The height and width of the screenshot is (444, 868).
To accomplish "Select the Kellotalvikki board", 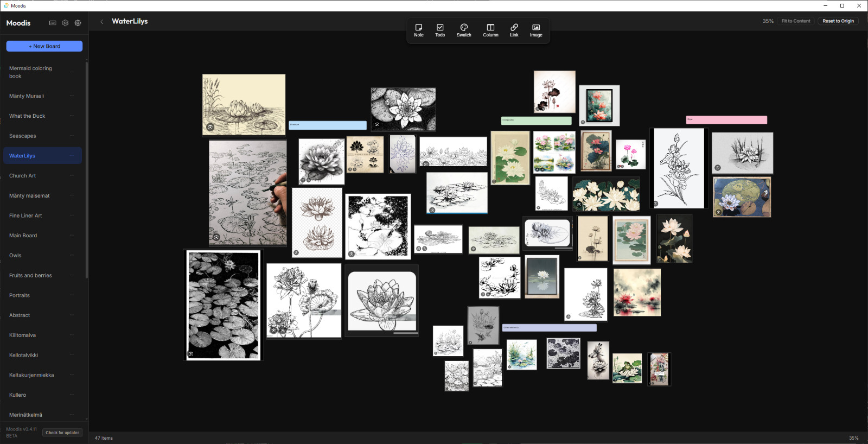I will (x=42, y=355).
